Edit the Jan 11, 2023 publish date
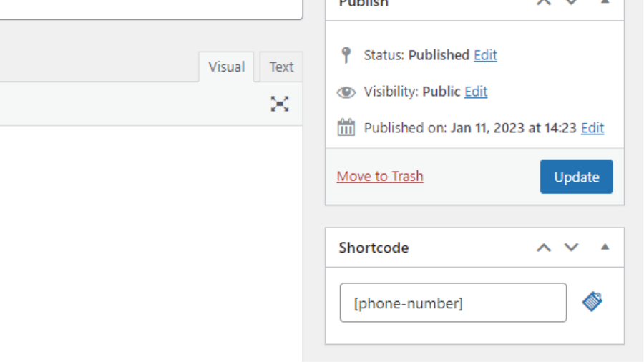Viewport: 644px width, 362px height. pos(592,128)
